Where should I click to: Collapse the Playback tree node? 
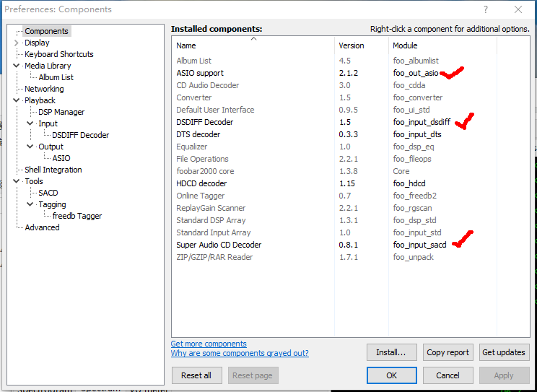[x=16, y=100]
